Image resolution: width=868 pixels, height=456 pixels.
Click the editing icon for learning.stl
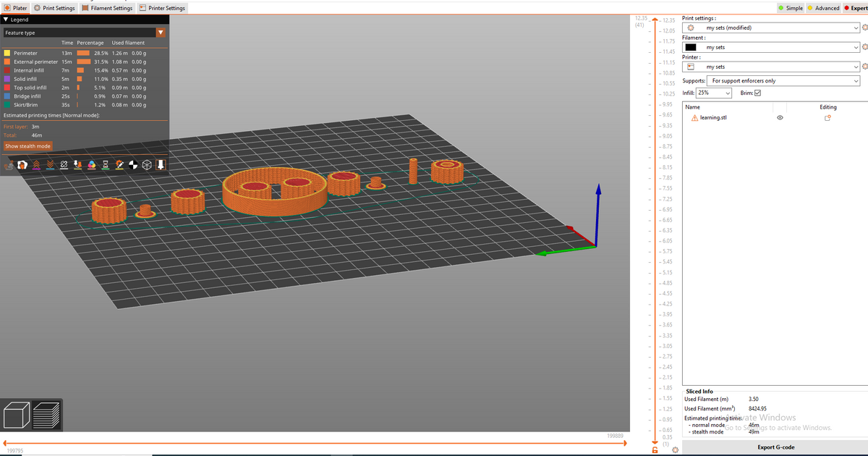click(x=828, y=117)
